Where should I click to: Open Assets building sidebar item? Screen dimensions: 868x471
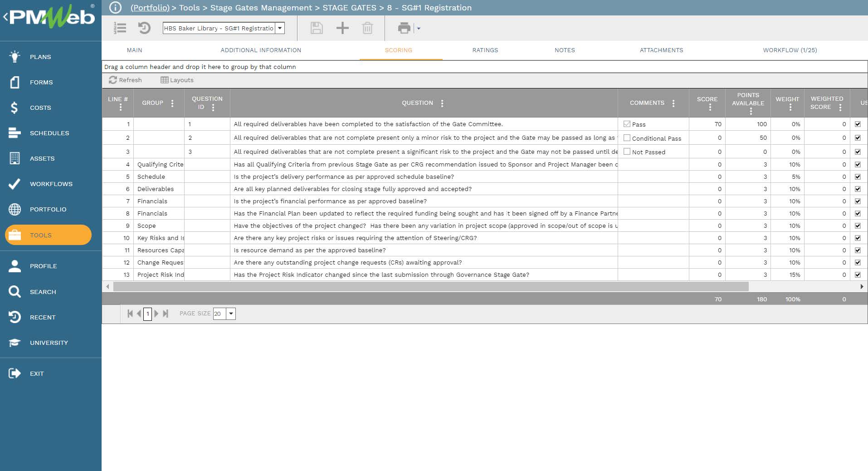click(x=51, y=158)
